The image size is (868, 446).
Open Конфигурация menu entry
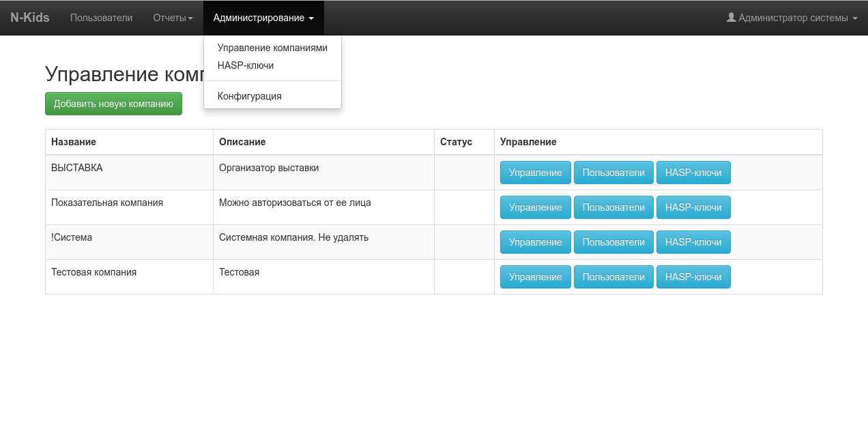272,96
